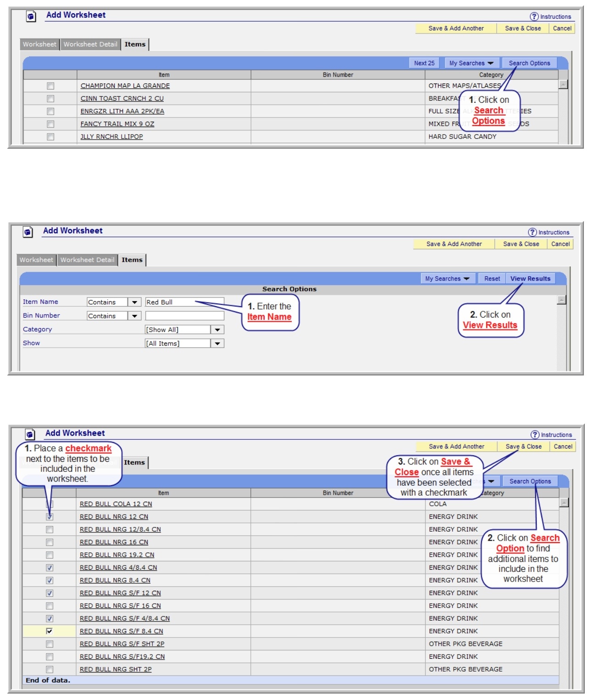Open the RED BULL NRG 8.4 CN item link
Screen dimensions: 594x700
115,581
